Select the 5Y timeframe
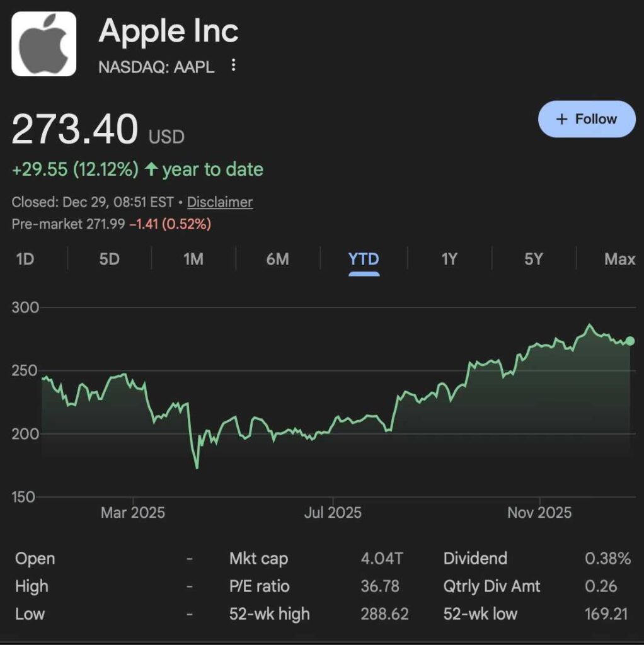Viewport: 644px width, 645px height. point(532,259)
